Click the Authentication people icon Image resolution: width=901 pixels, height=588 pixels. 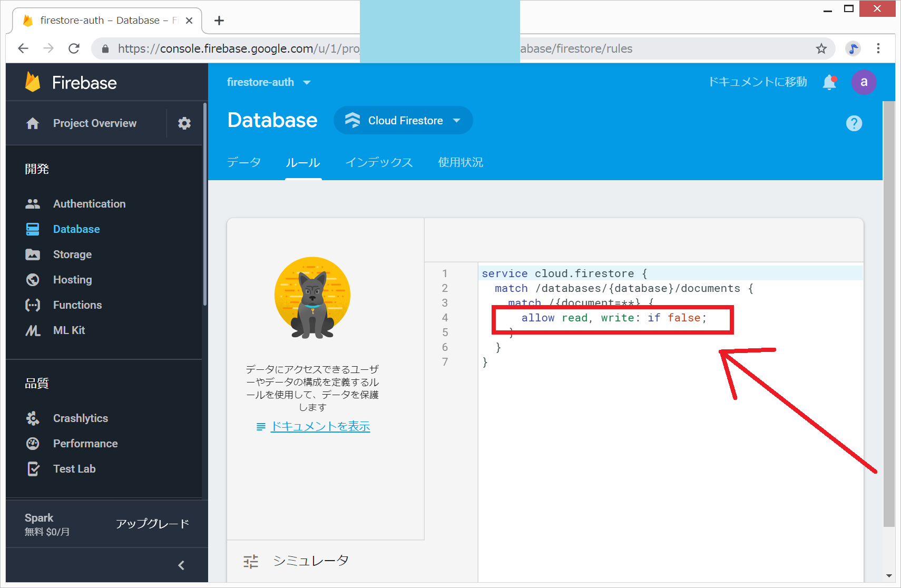click(33, 204)
